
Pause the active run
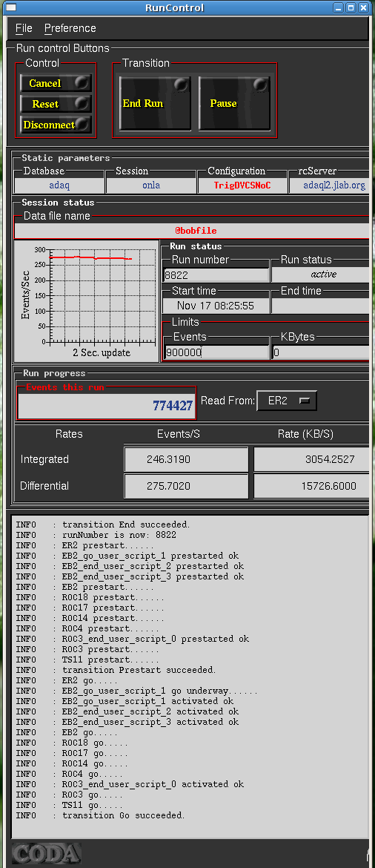234,104
